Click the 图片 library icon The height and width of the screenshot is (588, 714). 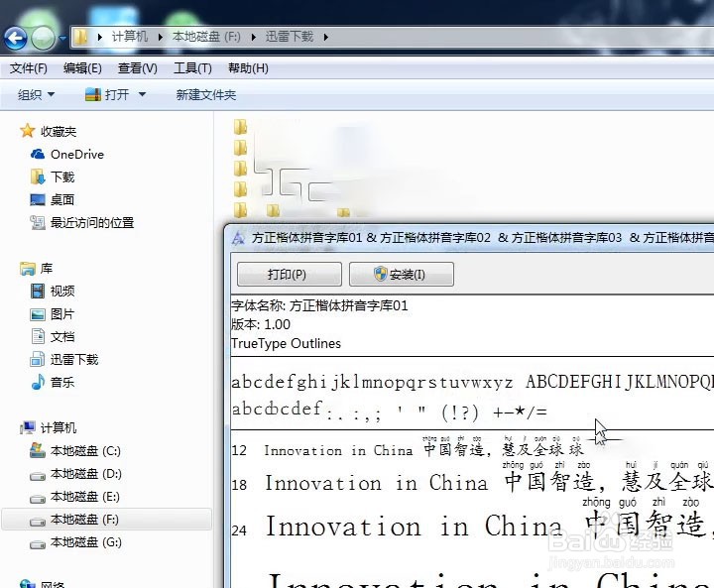(38, 313)
